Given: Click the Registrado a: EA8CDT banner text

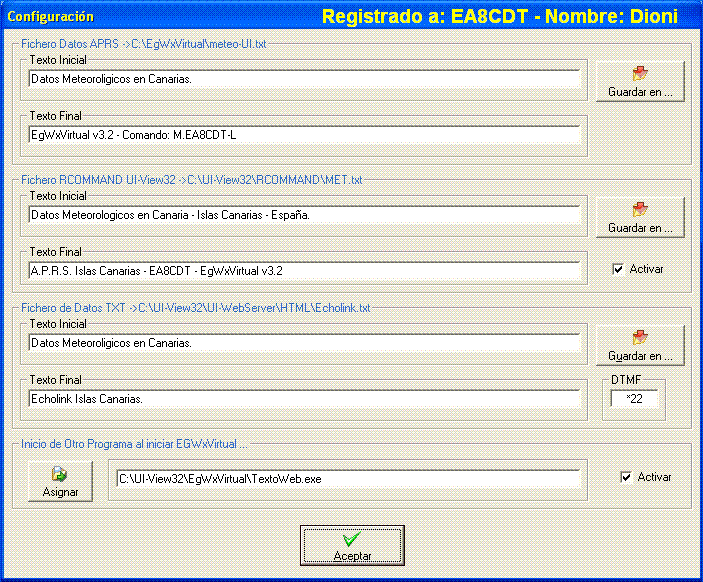Looking at the screenshot, I should [x=500, y=17].
